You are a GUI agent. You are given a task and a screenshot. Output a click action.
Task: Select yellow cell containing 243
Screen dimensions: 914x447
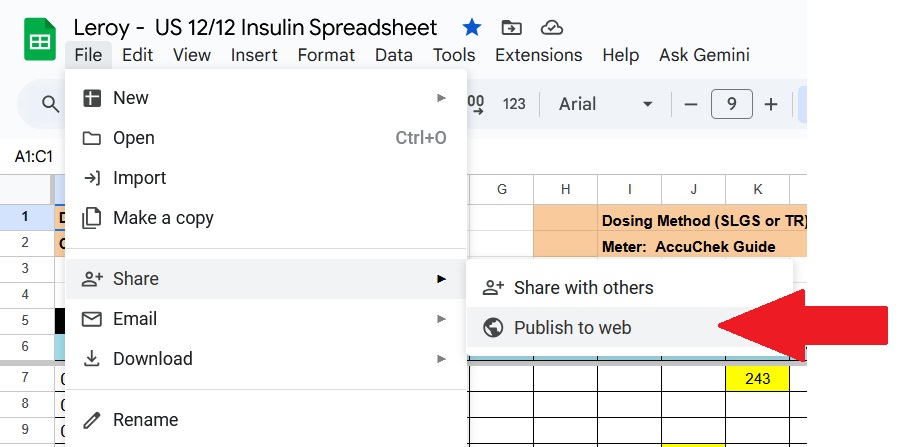click(x=757, y=379)
